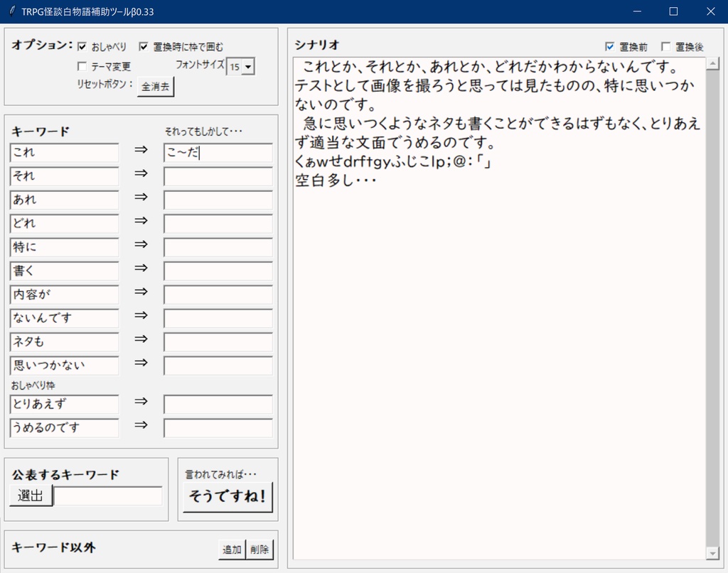728x573 pixels.
Task: Click the empty replacement field beside それ
Action: [x=218, y=176]
